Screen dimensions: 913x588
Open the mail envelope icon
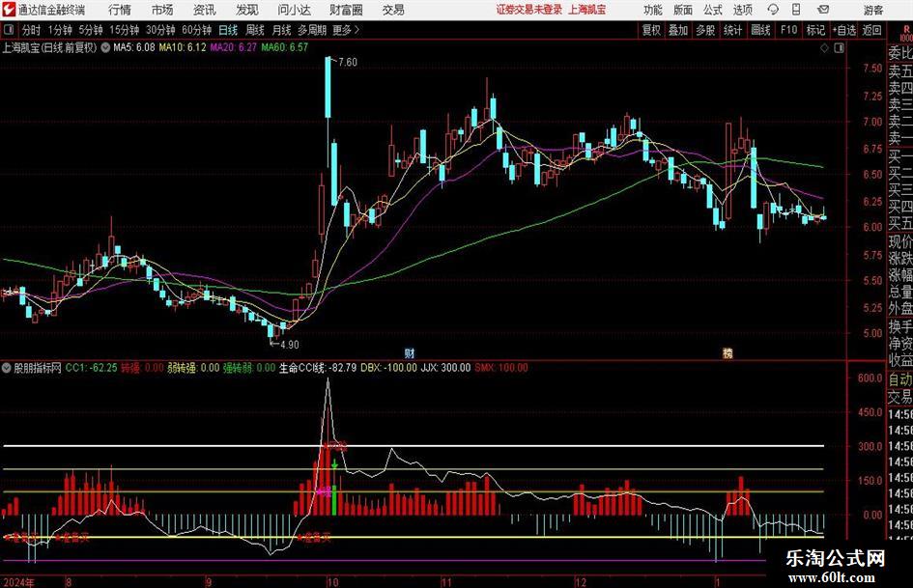coord(823,10)
